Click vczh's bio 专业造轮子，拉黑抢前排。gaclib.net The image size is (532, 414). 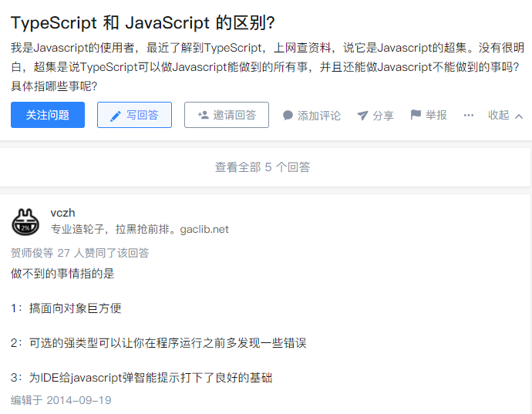(x=140, y=230)
